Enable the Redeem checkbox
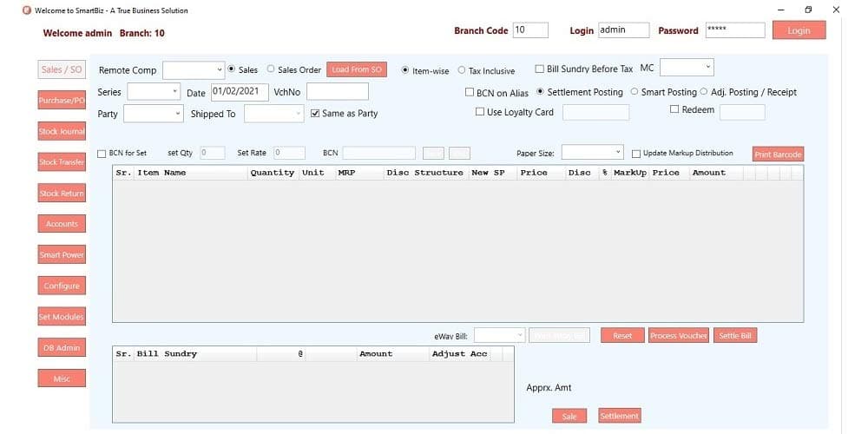Viewport: 868px width, 434px height. [674, 109]
